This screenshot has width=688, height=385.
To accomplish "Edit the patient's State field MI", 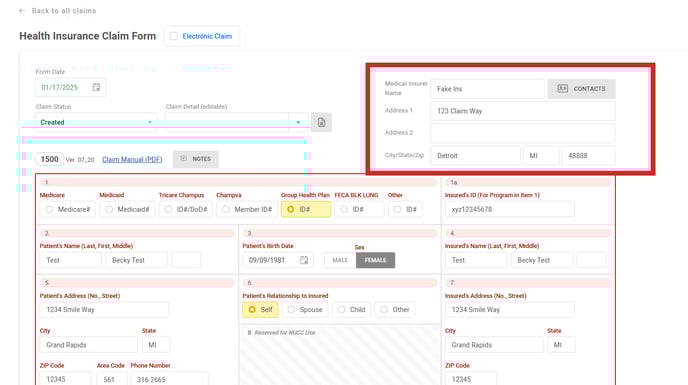I will [156, 345].
